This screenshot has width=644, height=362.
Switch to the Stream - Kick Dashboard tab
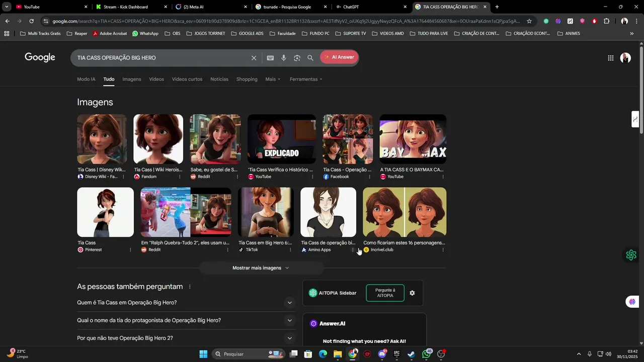[x=131, y=7]
